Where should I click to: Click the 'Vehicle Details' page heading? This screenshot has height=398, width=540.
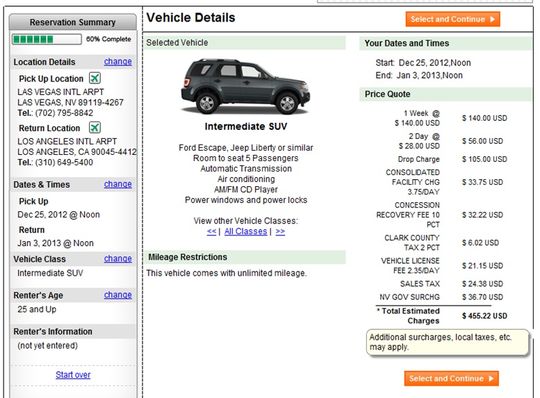(191, 18)
